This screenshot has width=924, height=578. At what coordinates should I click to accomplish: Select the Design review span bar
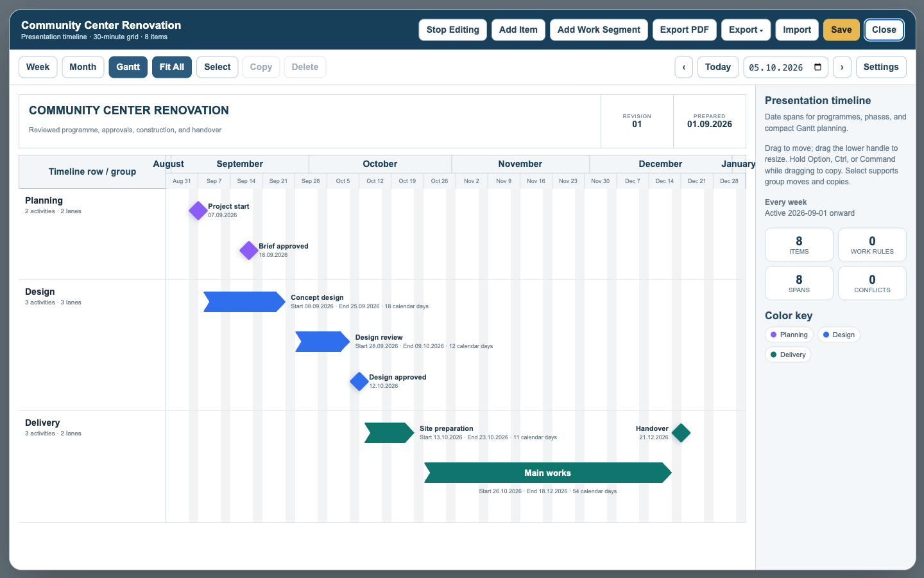tap(323, 342)
